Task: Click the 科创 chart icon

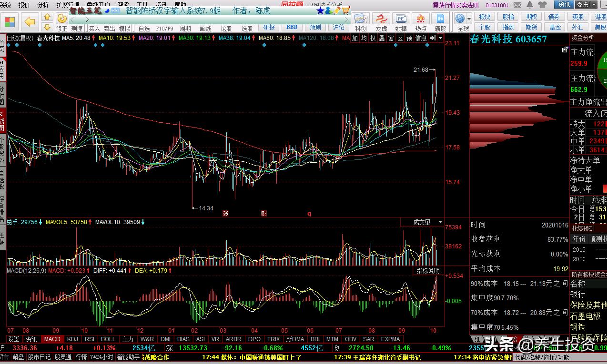Action: click(361, 19)
